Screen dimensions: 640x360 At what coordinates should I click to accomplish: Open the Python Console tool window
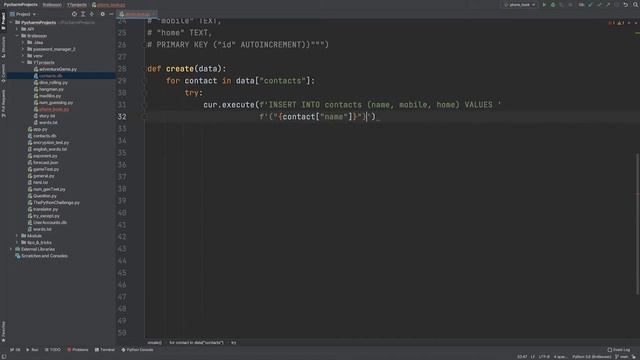pyautogui.click(x=137, y=350)
